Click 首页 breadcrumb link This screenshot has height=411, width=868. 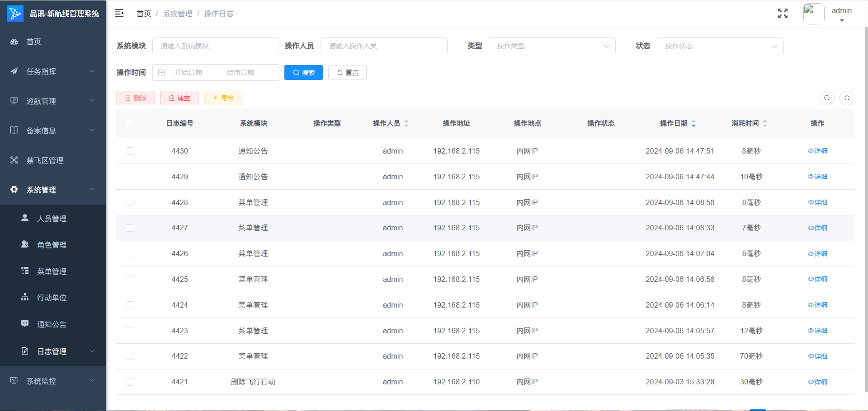tap(144, 14)
